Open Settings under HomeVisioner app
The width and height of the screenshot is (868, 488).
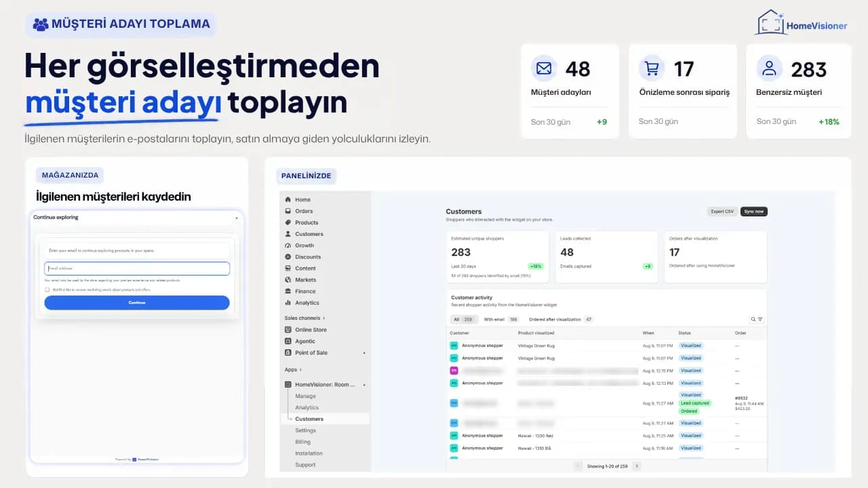click(x=305, y=430)
